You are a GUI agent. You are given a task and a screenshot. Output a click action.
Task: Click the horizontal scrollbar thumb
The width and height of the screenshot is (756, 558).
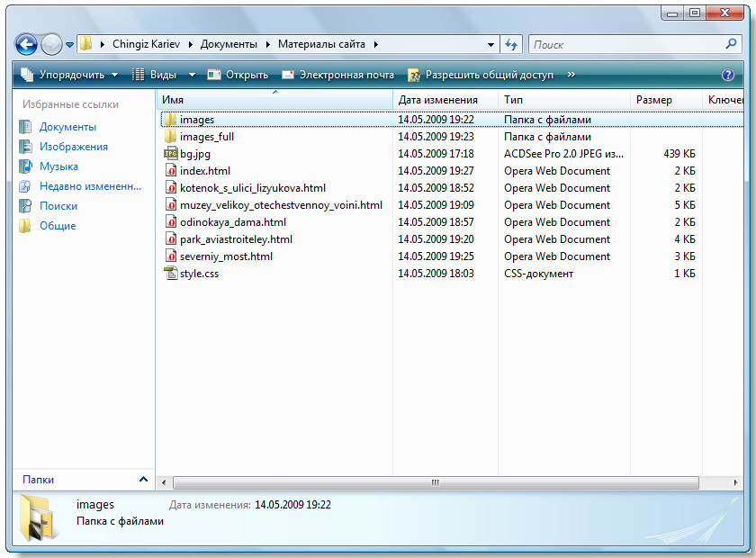coord(435,482)
